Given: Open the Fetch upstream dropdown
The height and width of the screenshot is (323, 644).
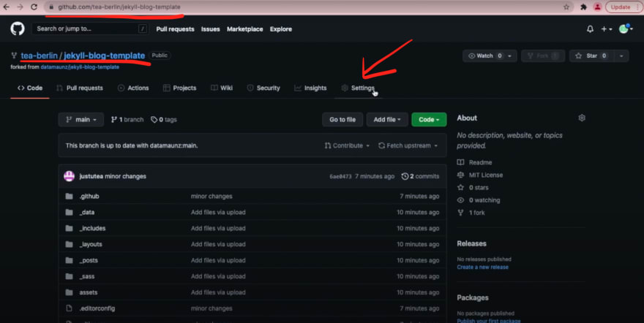Looking at the screenshot, I should click(x=408, y=145).
